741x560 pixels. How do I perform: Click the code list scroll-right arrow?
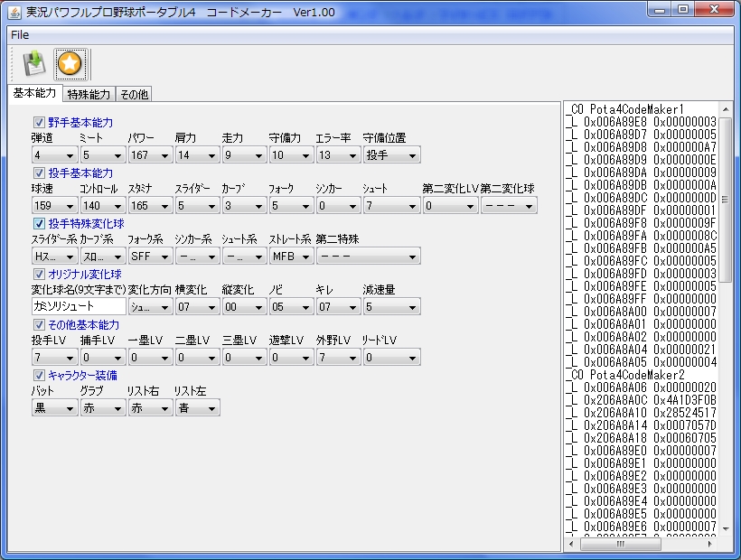click(709, 544)
